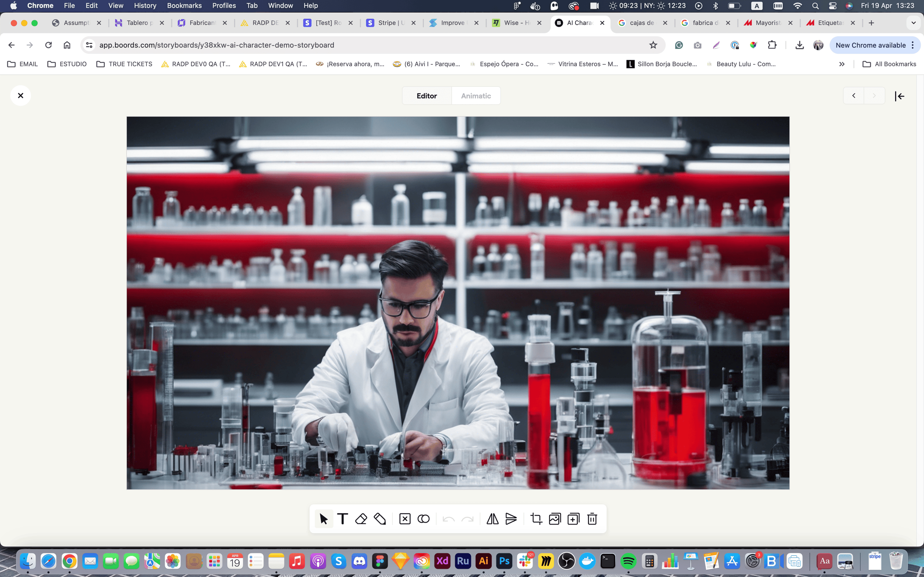Viewport: 924px width, 577px height.
Task: Click the duplicate frame plus icon
Action: 573,519
